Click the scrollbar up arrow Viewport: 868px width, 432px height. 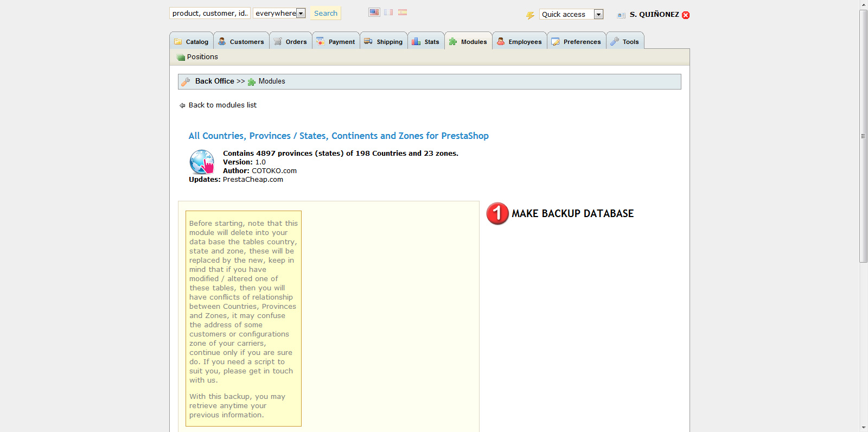(x=864, y=4)
